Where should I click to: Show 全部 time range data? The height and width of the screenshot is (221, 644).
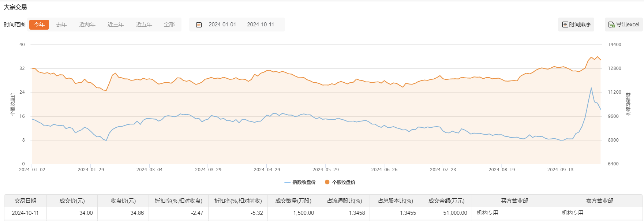(x=169, y=25)
